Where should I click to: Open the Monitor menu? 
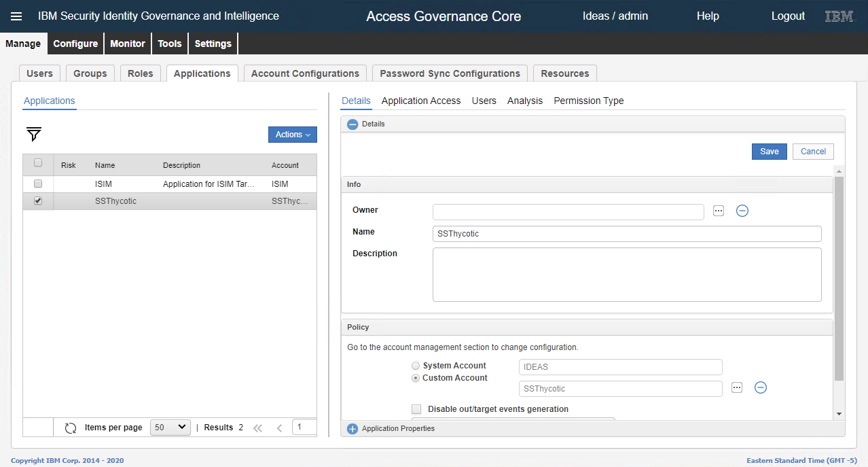point(127,43)
